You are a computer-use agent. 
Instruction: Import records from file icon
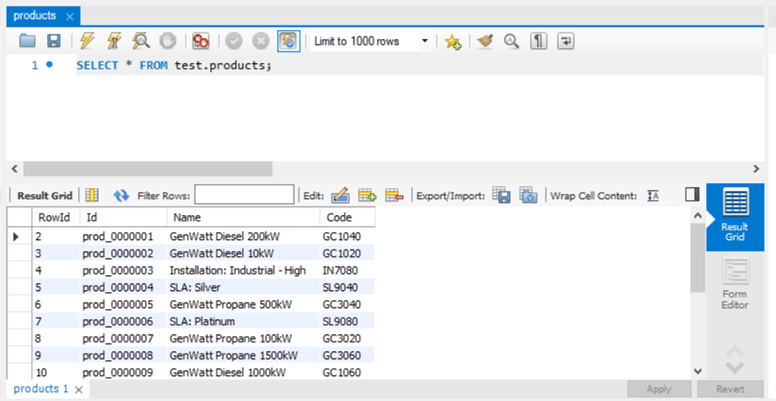[x=529, y=195]
